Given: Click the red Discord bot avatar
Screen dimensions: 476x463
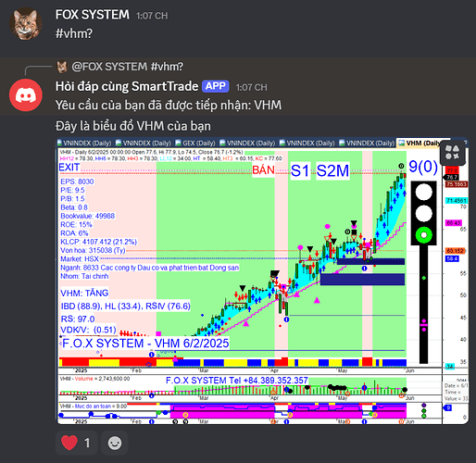Looking at the screenshot, I should click(x=26, y=95).
